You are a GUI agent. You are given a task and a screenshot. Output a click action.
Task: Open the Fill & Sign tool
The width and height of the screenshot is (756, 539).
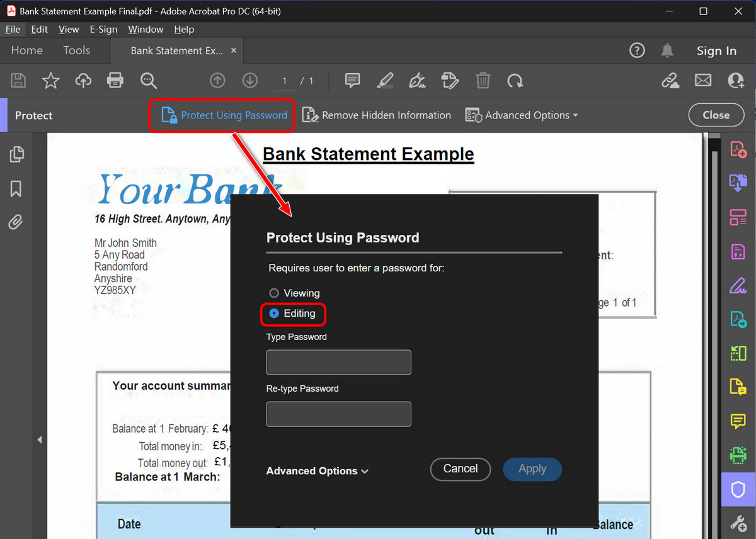[737, 285]
